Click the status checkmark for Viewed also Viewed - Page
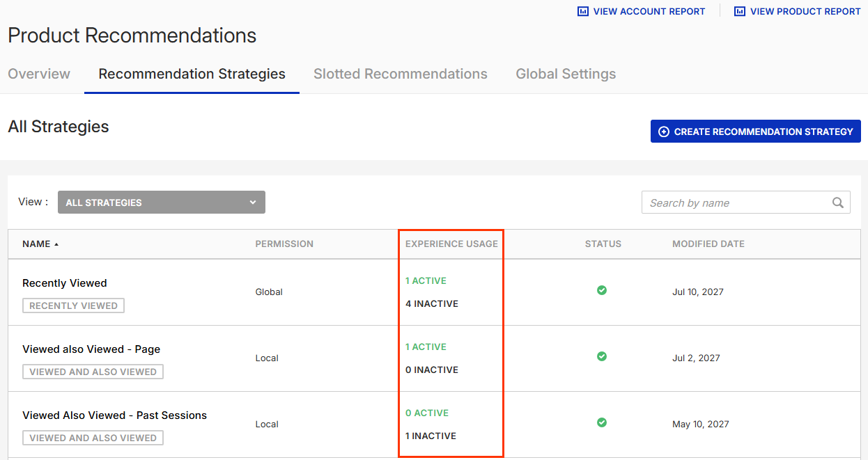This screenshot has width=868, height=460. 602,356
